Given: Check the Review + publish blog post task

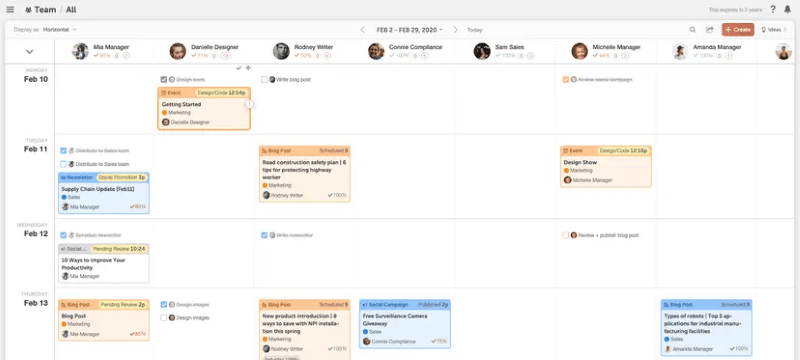Looking at the screenshot, I should (565, 235).
